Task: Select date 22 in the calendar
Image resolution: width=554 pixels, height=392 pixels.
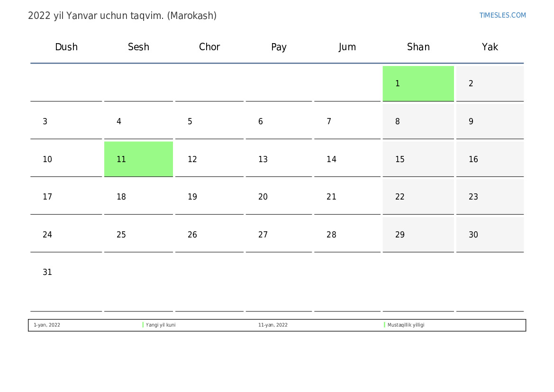Action: coord(418,197)
